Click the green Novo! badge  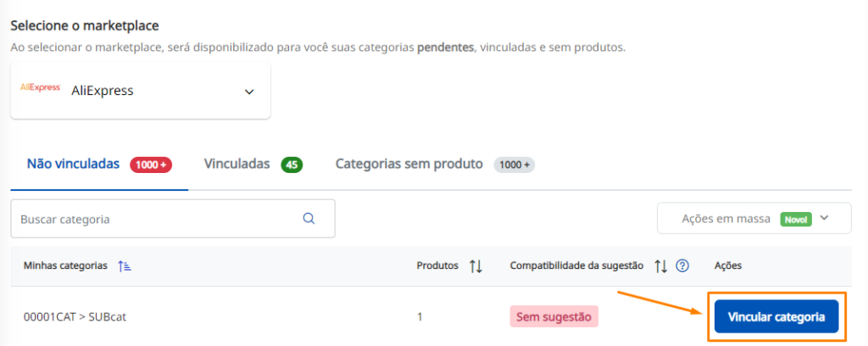coord(796,220)
